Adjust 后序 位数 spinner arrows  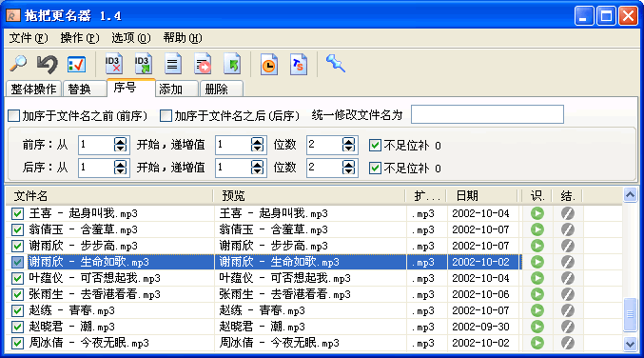(x=348, y=168)
